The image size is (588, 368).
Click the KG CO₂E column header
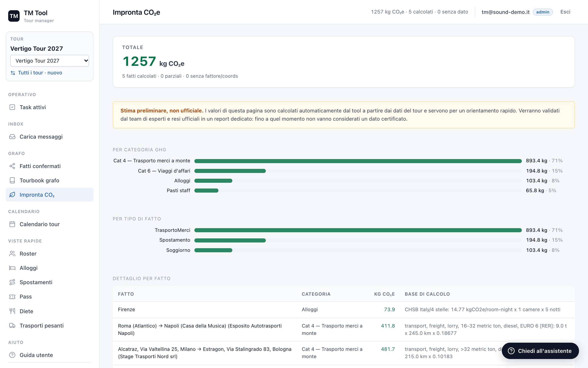coord(384,294)
